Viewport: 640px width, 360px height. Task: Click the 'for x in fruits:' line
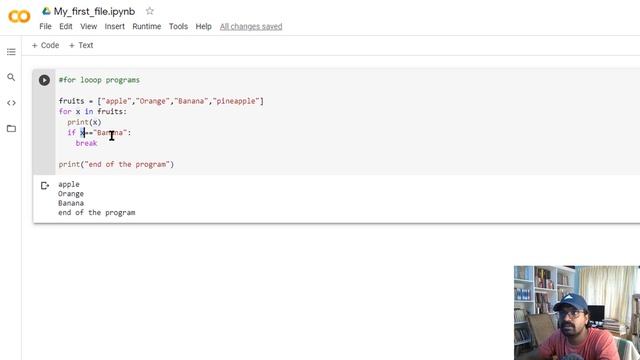click(x=93, y=111)
